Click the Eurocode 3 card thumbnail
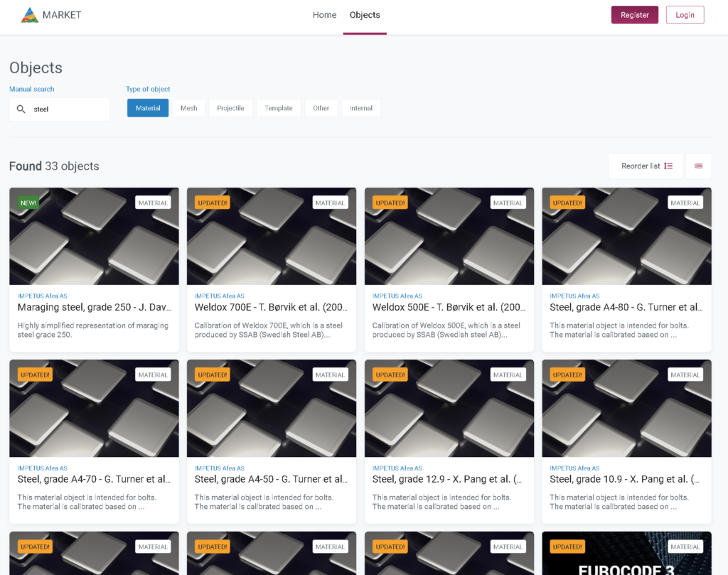The height and width of the screenshot is (575, 728). pos(627,553)
